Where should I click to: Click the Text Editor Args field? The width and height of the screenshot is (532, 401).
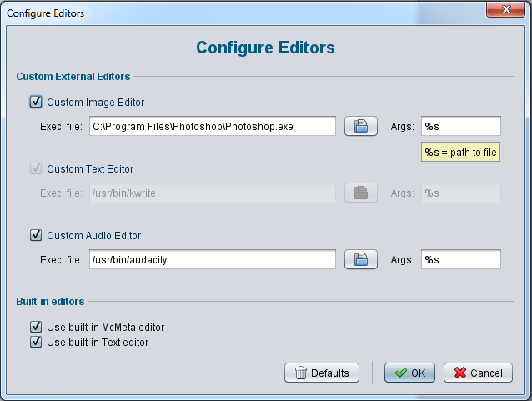click(460, 193)
